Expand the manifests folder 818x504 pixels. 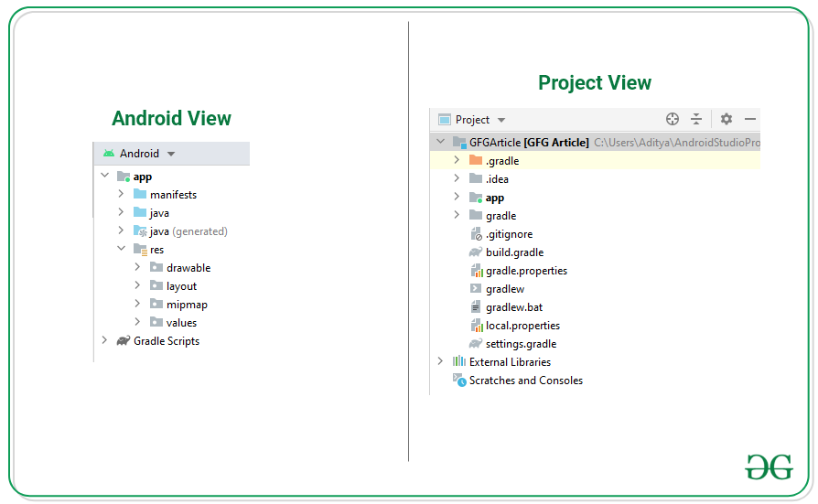pyautogui.click(x=121, y=195)
